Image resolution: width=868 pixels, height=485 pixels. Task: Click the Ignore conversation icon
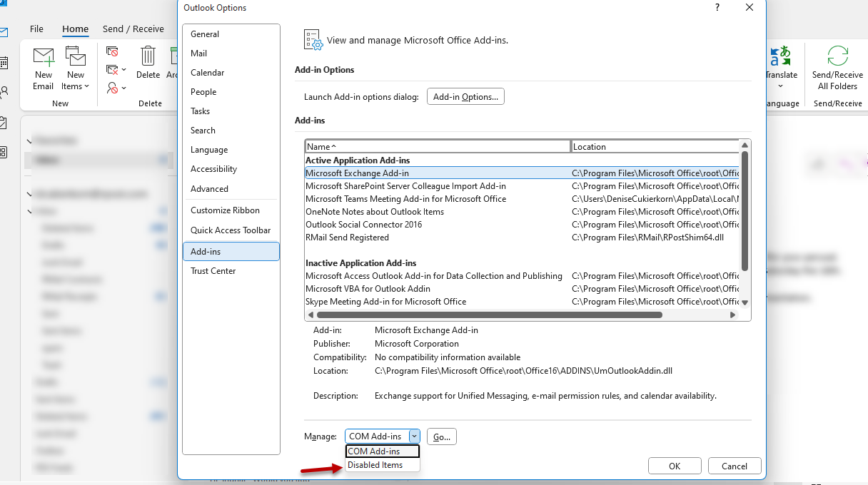(x=112, y=51)
